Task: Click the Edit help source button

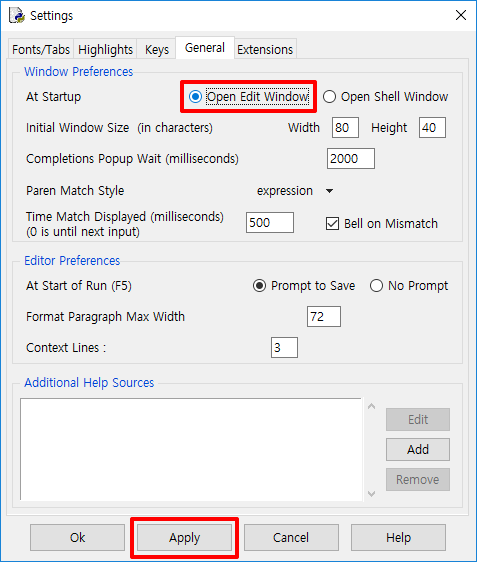Action: [418, 419]
